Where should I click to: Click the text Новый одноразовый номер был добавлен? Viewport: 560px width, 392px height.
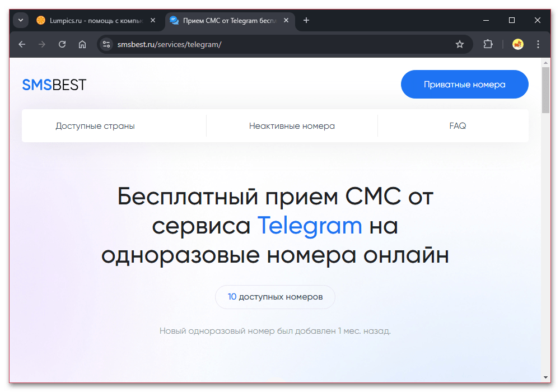pyautogui.click(x=248, y=331)
